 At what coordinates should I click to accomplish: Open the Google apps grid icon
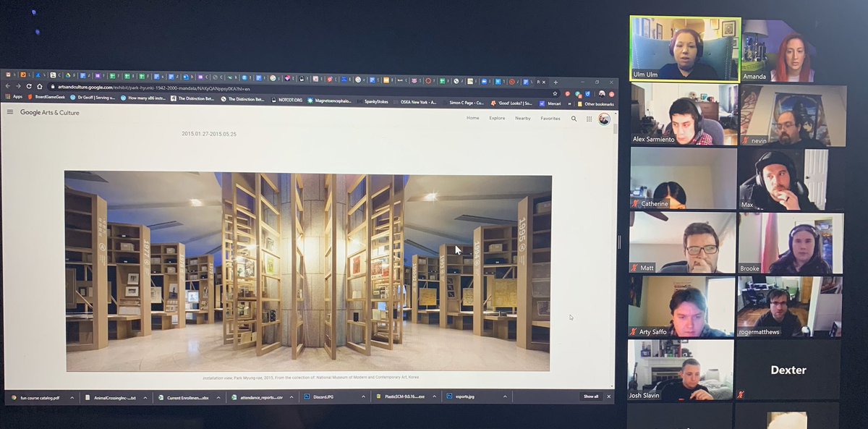coord(590,119)
